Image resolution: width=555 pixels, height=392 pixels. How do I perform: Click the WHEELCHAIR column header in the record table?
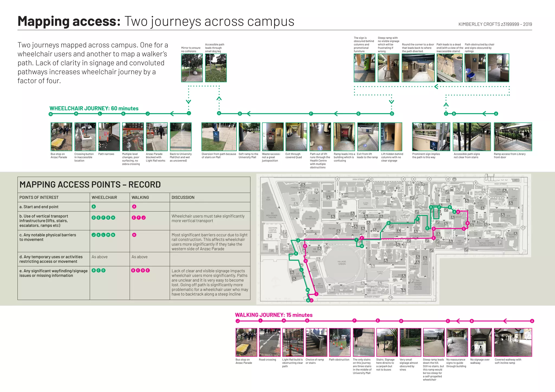click(x=104, y=197)
